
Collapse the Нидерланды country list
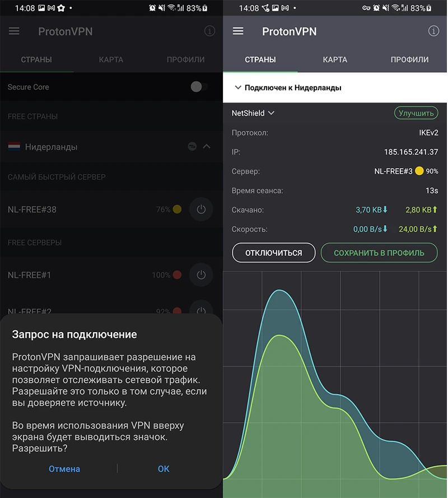207,146
